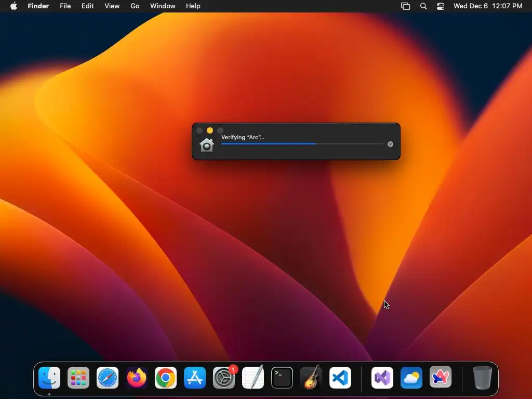Open the Trash in the Dock
The height and width of the screenshot is (399, 532).
point(483,378)
